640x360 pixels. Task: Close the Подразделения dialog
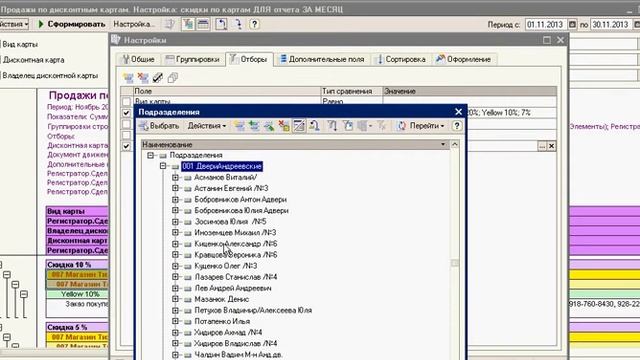pyautogui.click(x=458, y=112)
